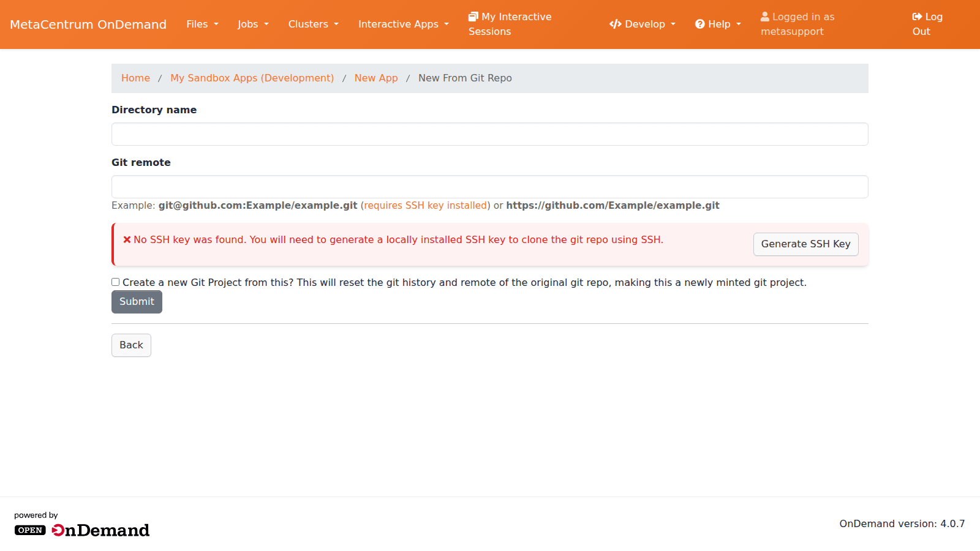The image size is (980, 551).
Task: Click the New From Git Repo breadcrumb text
Action: pyautogui.click(x=465, y=78)
